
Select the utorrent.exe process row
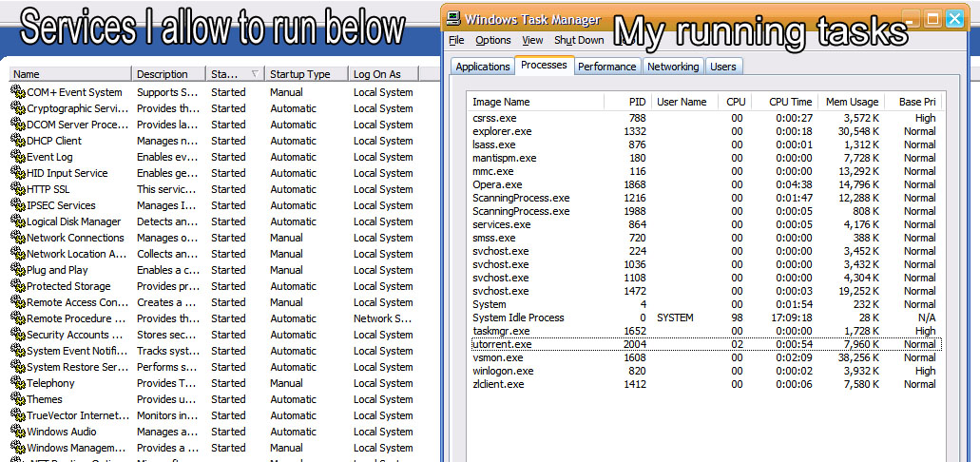(x=704, y=344)
